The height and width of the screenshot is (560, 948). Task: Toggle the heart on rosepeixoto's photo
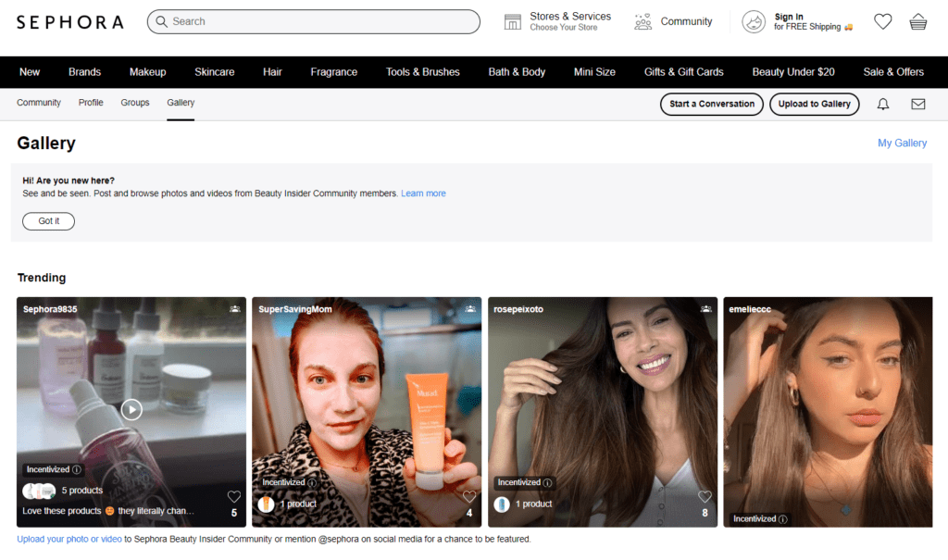705,497
